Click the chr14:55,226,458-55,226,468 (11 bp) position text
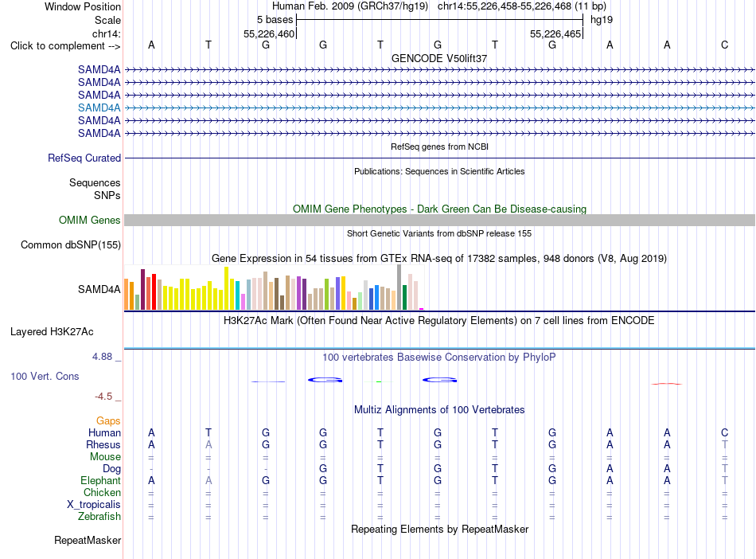 pos(522,6)
